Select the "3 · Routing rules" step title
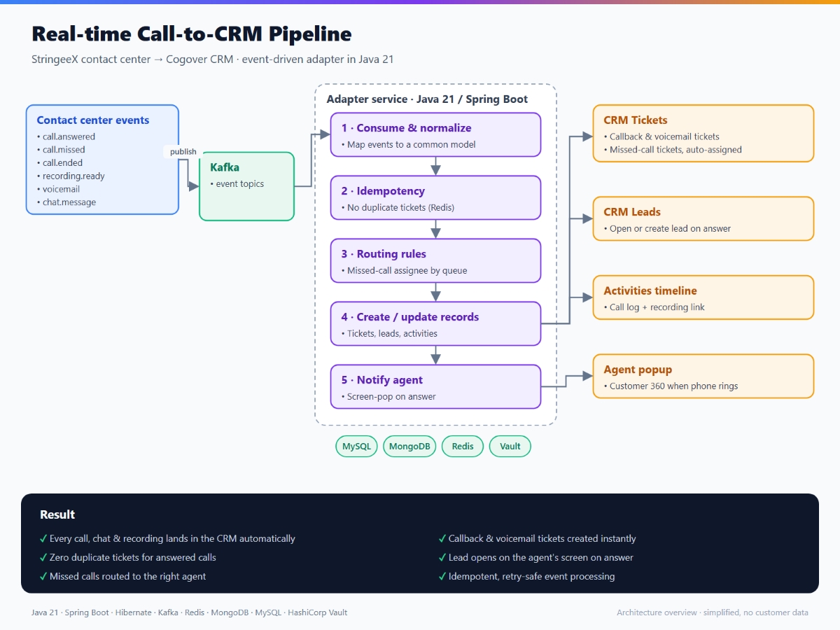 click(x=384, y=254)
